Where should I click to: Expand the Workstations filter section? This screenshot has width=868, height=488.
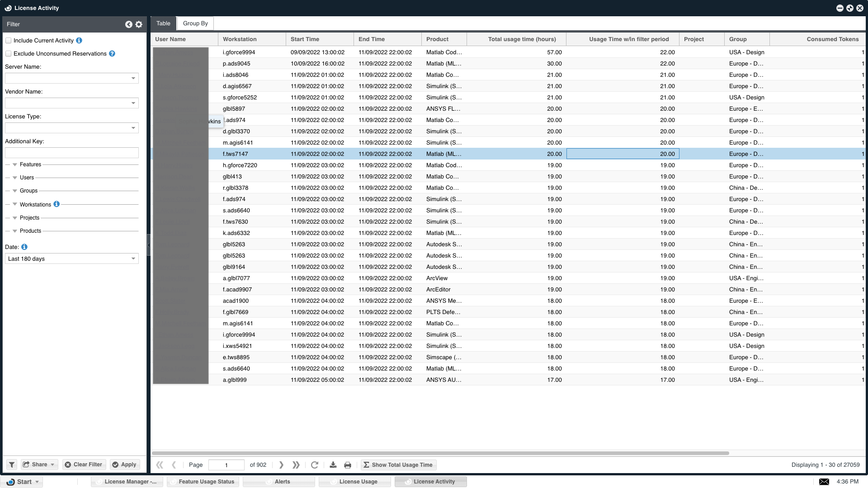coord(15,204)
